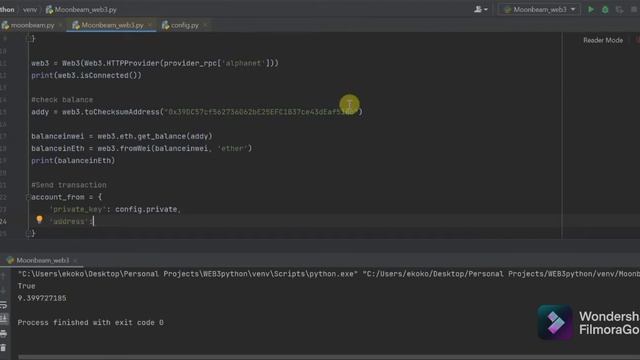The height and width of the screenshot is (360, 640).
Task: Collapse the account_from dictionary fold marker
Action: click(x=28, y=197)
